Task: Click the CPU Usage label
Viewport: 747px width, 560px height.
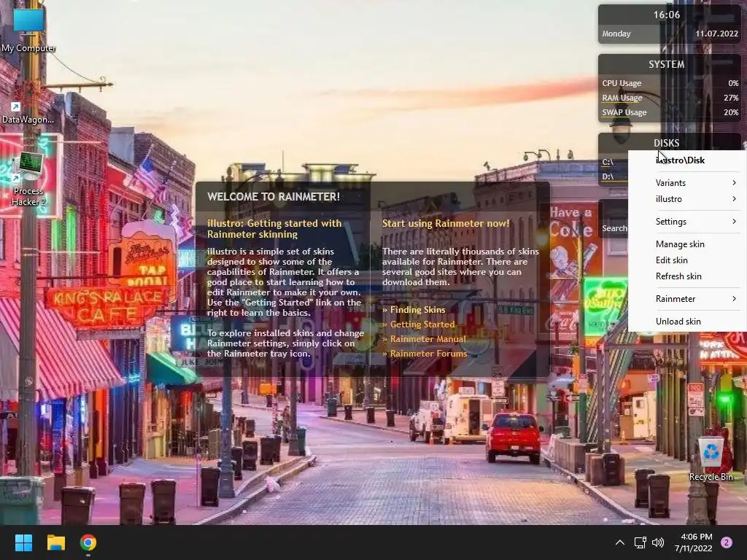Action: pos(622,83)
